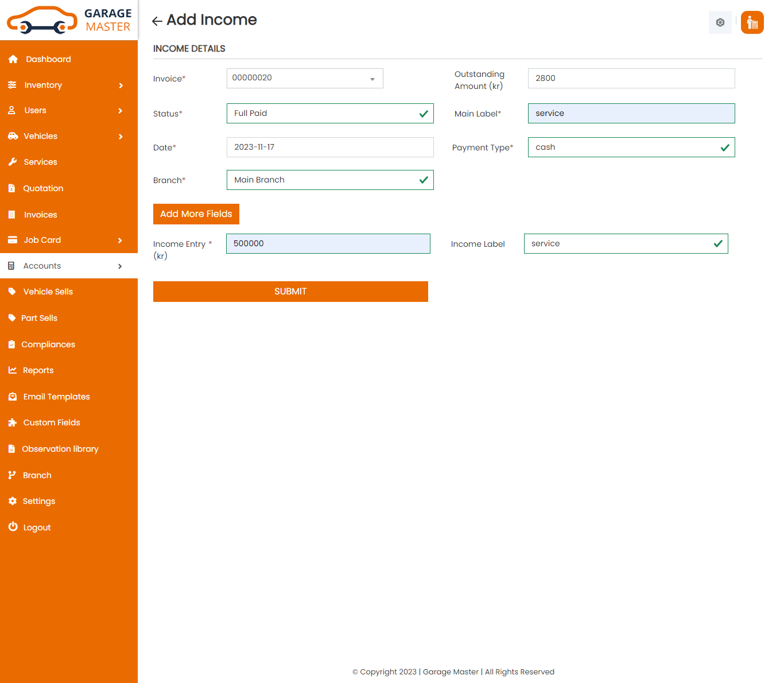Click the Logout power icon
Image resolution: width=784 pixels, height=683 pixels.
(x=13, y=527)
